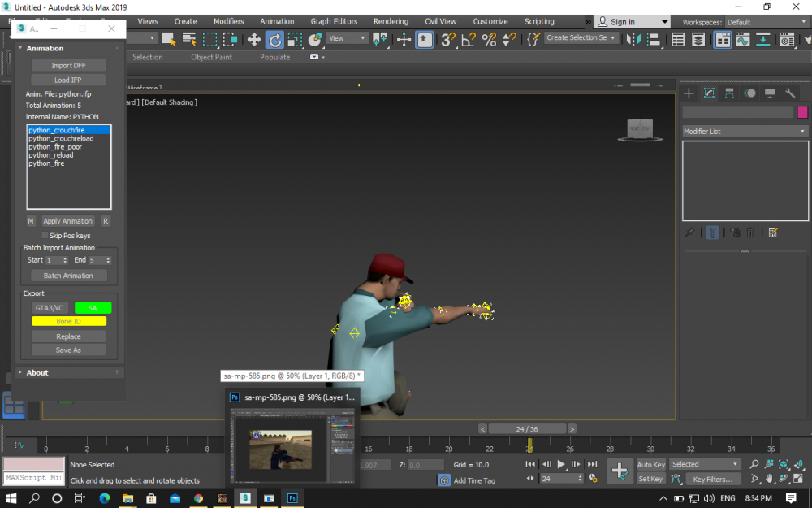Click Import DFF button
812x508 pixels.
click(x=68, y=65)
